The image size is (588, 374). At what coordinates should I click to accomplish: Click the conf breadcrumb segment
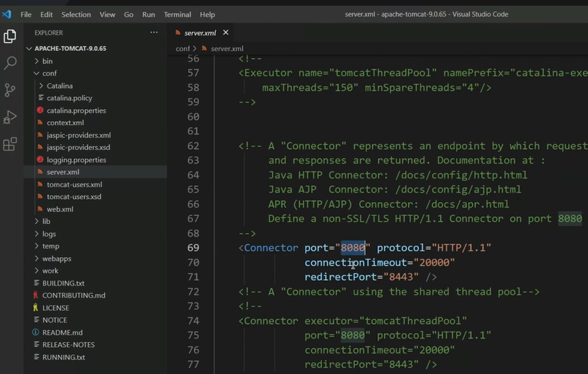[183, 48]
